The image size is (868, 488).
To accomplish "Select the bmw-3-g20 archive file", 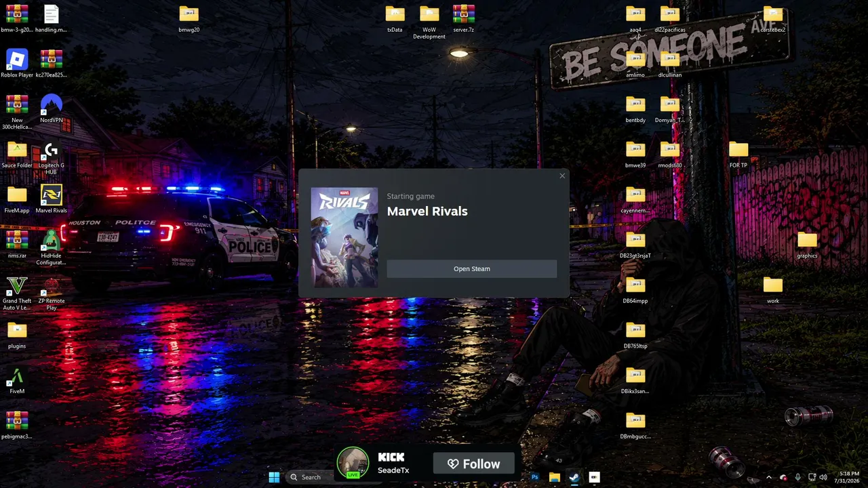I will (17, 18).
